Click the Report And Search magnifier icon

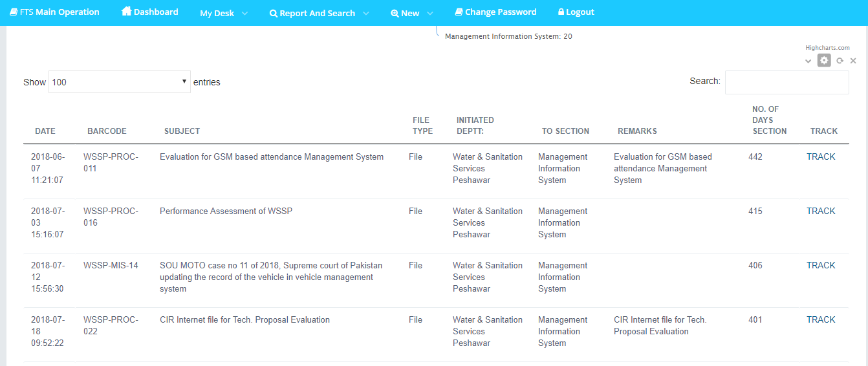coord(273,14)
